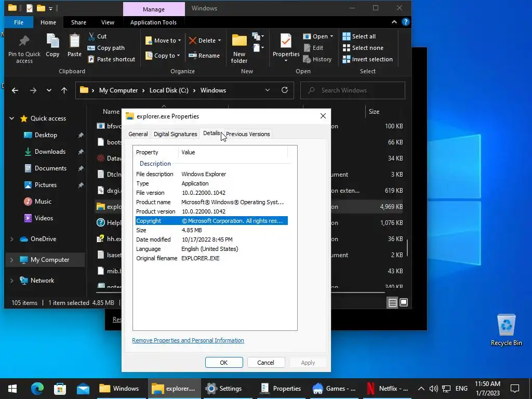Switch to Previous Versions tab
This screenshot has height=399, width=532.
pos(248,134)
